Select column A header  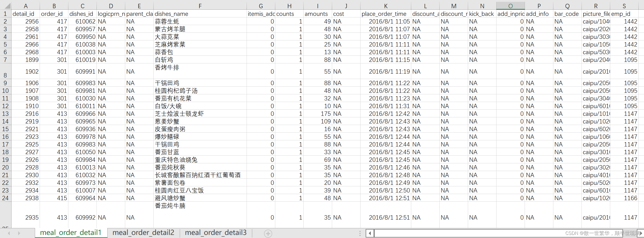(26, 6)
